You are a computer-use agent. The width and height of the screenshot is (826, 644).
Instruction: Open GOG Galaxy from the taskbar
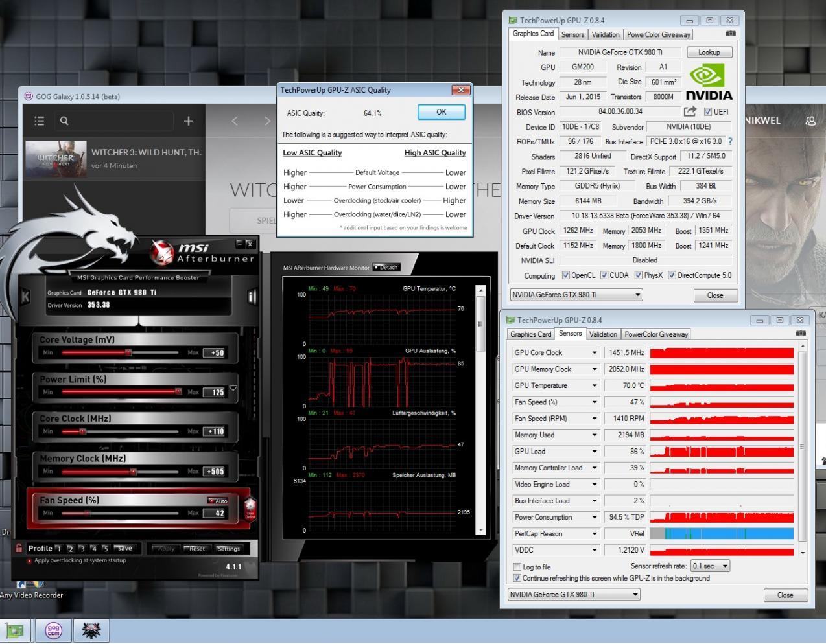pyautogui.click(x=54, y=630)
